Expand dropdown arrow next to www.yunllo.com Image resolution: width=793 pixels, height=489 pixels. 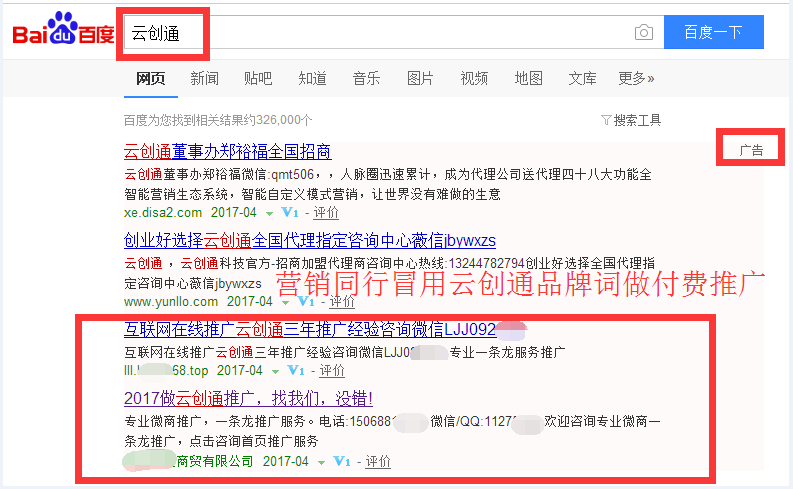286,303
